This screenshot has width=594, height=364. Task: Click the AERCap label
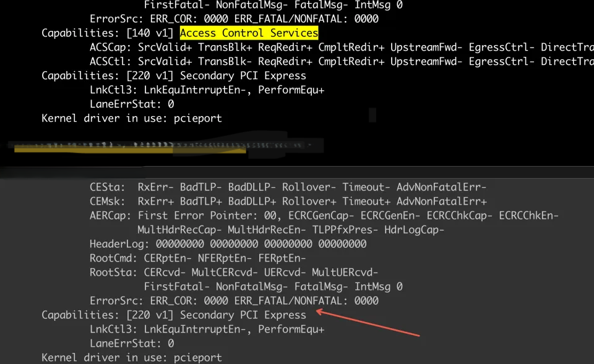pyautogui.click(x=110, y=216)
